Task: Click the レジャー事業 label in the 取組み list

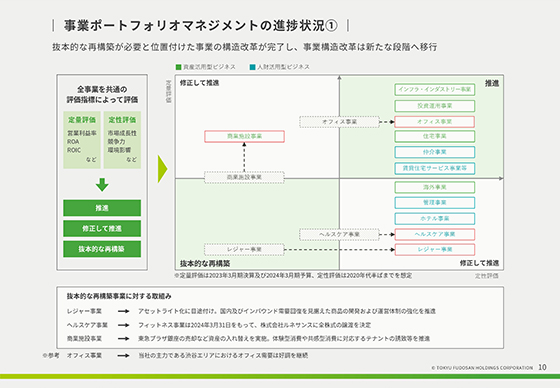Action: [x=84, y=311]
